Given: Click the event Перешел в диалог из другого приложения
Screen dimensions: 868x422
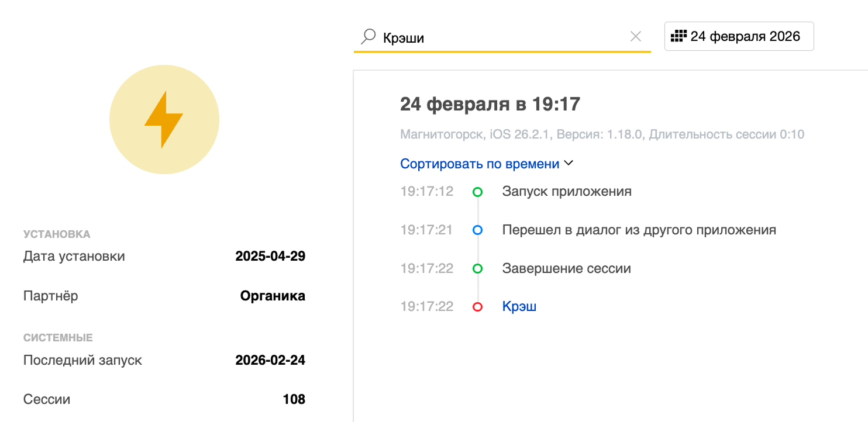Looking at the screenshot, I should 639,230.
